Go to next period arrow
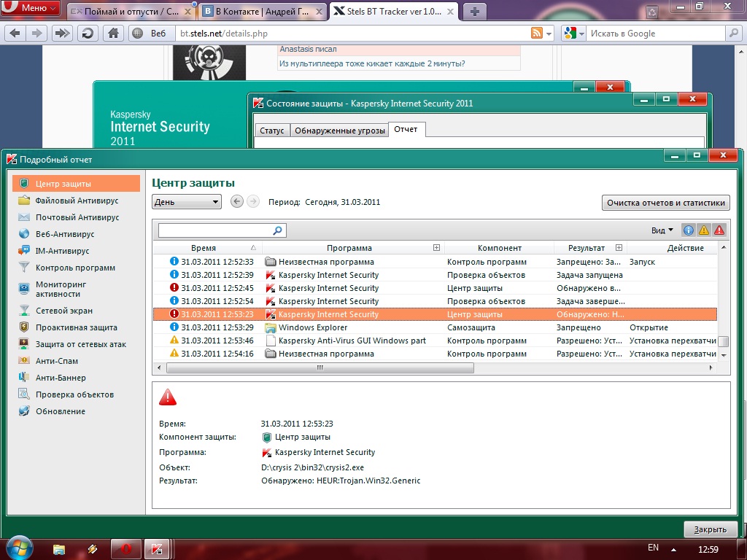The image size is (747, 560). point(253,201)
